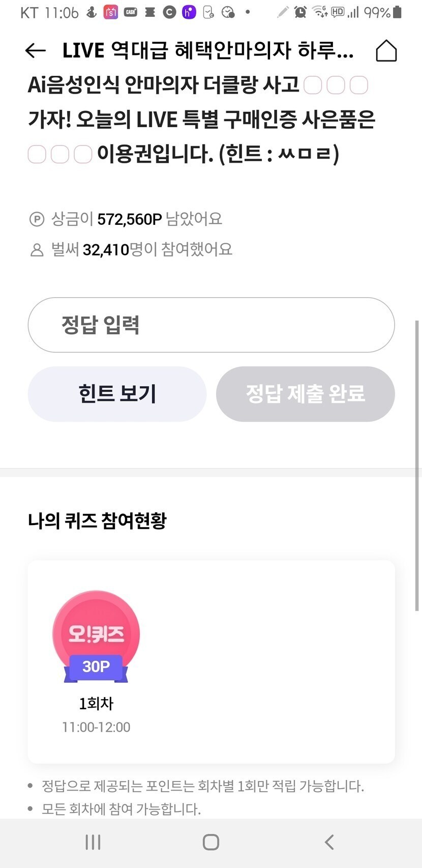
Task: Tap the HD indicator in status bar
Action: [x=338, y=12]
